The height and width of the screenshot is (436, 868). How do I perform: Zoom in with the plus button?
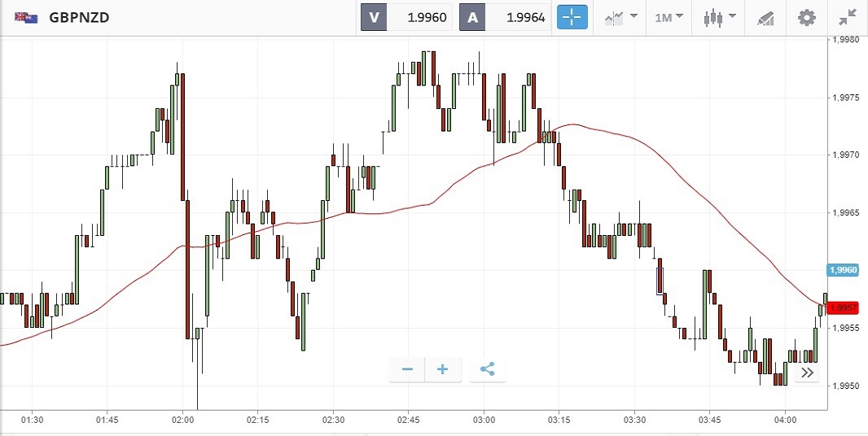[443, 369]
